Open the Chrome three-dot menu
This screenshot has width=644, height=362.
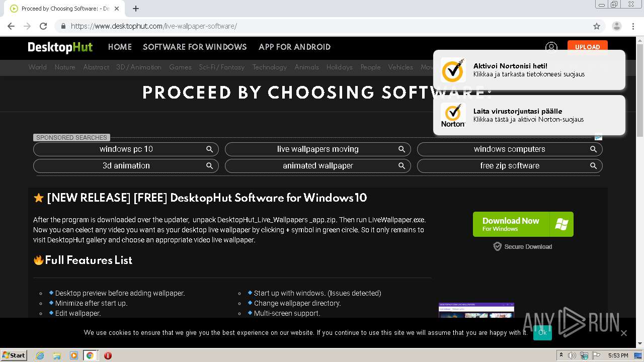pos(633,26)
